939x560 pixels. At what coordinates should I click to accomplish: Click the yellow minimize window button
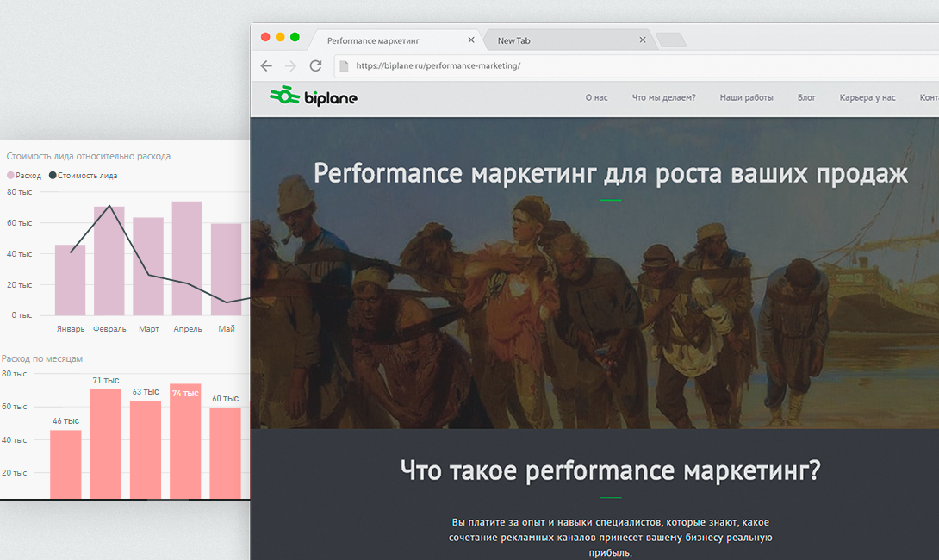[280, 37]
